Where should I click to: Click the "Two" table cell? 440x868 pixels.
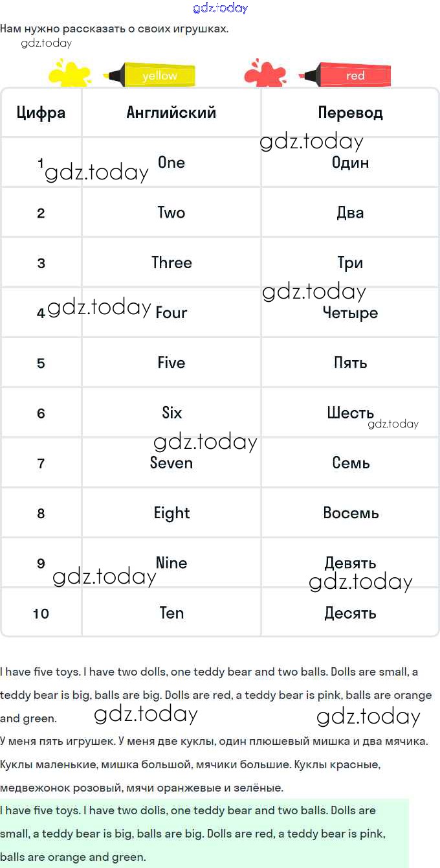point(171,212)
